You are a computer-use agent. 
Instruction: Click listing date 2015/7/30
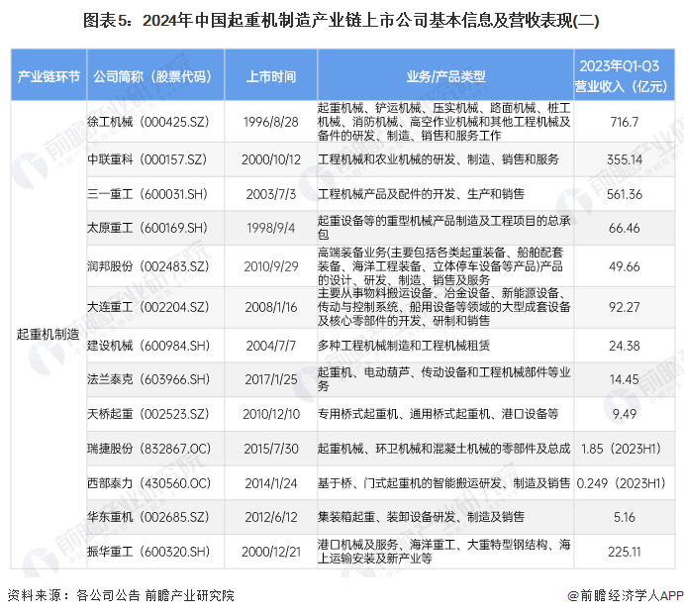coord(271,449)
